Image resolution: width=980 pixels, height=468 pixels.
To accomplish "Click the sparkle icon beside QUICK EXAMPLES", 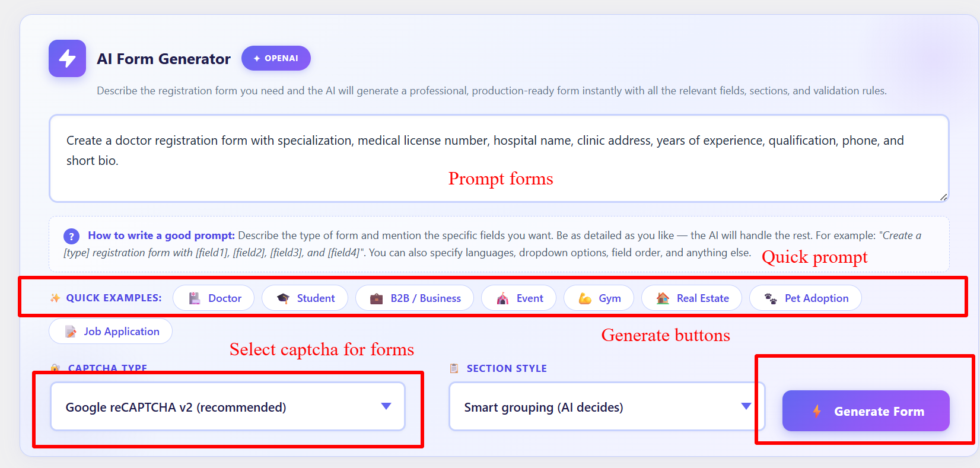I will click(55, 298).
